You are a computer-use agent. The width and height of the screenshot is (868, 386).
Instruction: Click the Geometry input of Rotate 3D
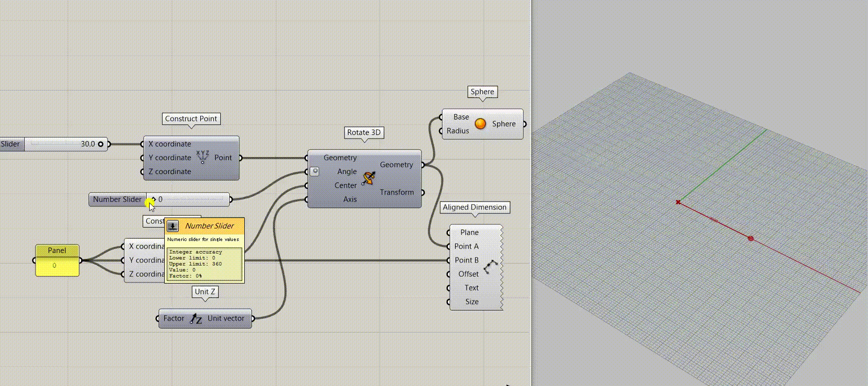coord(340,157)
